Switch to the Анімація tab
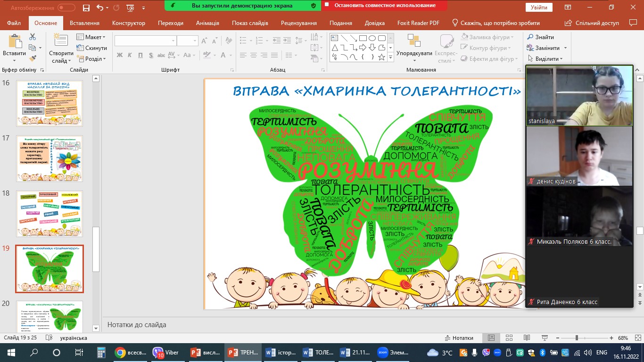This screenshot has height=362, width=644. point(207,23)
